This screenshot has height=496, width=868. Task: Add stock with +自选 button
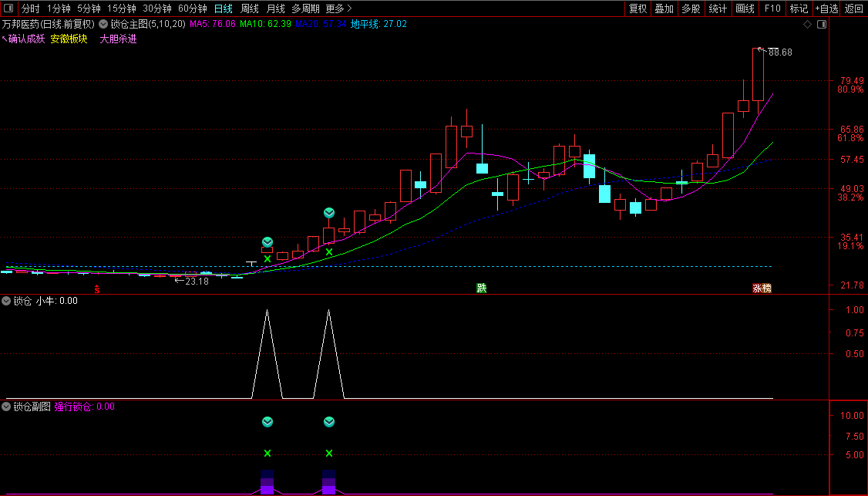[x=826, y=8]
